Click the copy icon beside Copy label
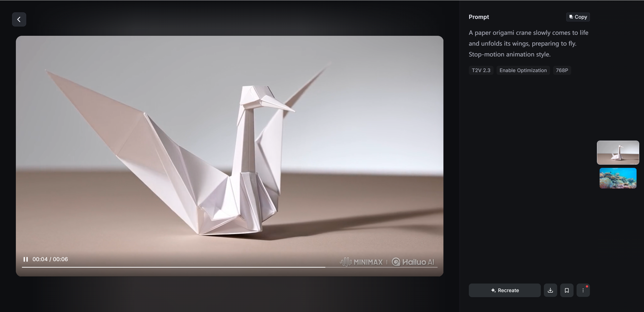Viewport: 644px width, 312px height. (571, 17)
